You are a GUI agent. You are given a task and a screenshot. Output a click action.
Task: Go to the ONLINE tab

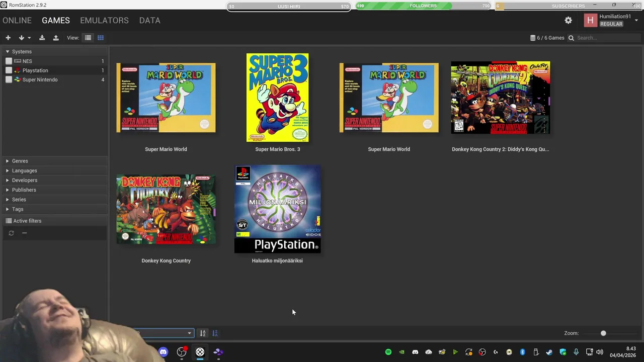click(x=17, y=21)
